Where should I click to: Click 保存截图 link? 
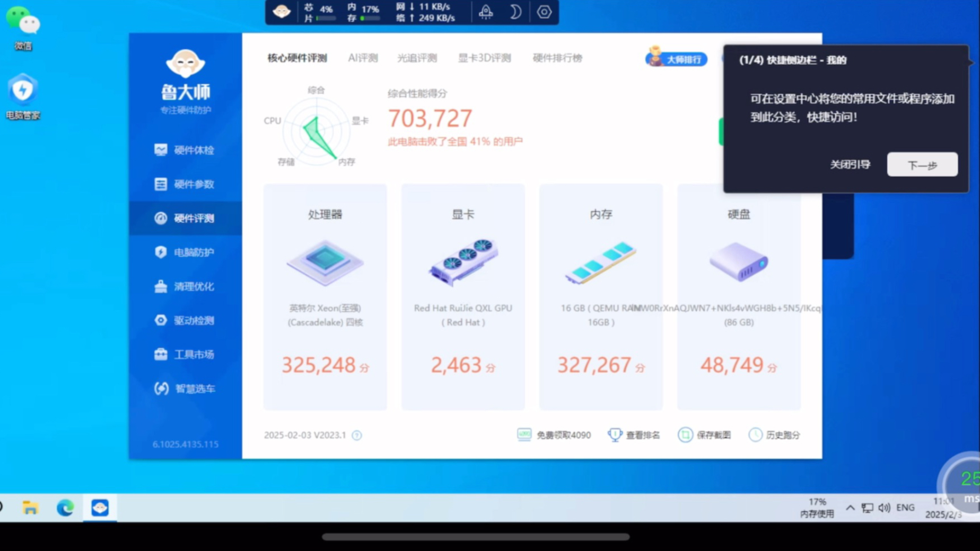point(704,435)
